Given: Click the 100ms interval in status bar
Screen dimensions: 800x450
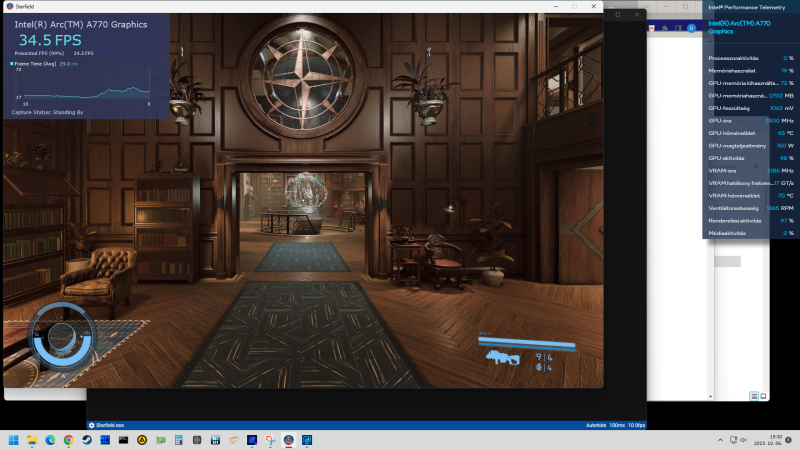Looking at the screenshot, I should point(617,425).
